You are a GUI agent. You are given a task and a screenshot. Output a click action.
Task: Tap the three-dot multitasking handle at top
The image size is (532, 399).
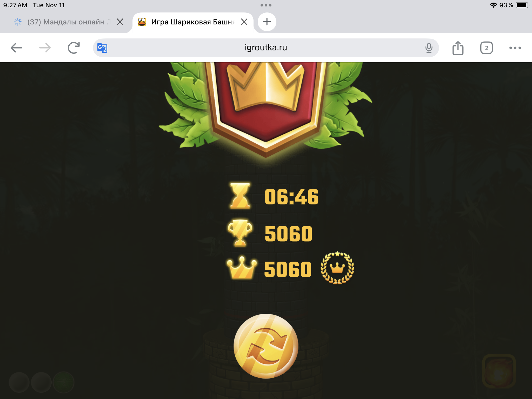coord(266,5)
